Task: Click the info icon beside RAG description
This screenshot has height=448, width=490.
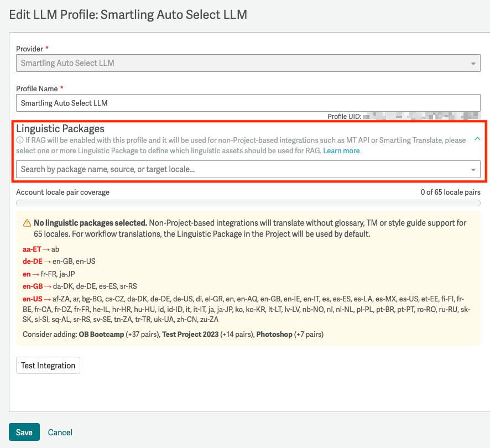Action: [20, 140]
